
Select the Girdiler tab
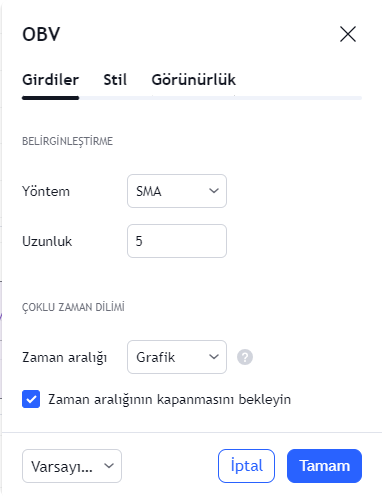point(51,80)
